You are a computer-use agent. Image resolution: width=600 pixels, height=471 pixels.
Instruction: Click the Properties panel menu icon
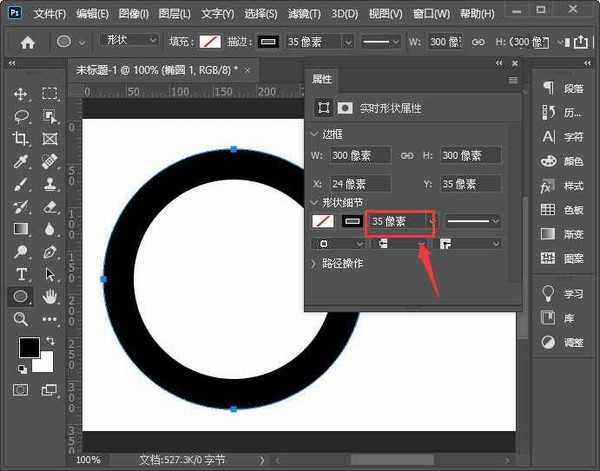tap(513, 80)
